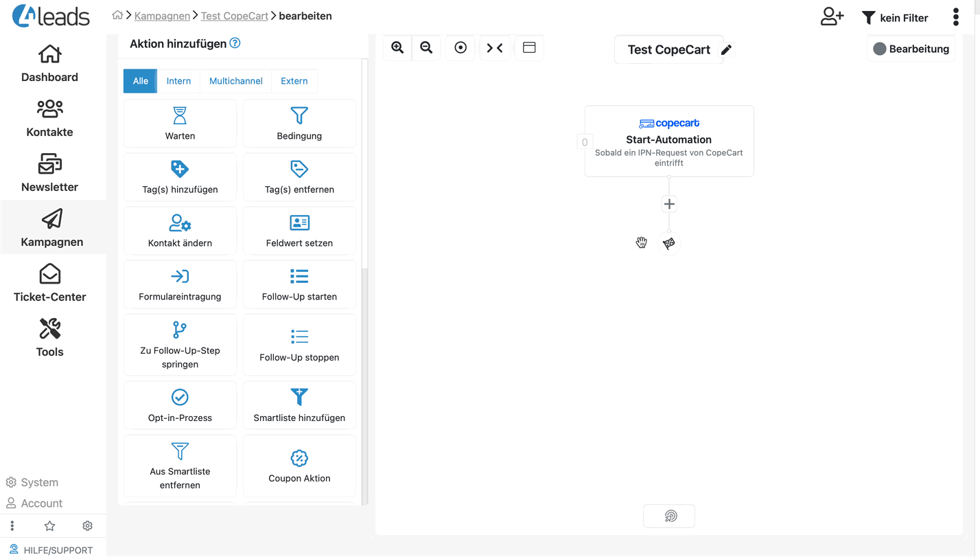Center the canvas with the target icon
Viewport: 980px width, 557px height.
pos(460,47)
